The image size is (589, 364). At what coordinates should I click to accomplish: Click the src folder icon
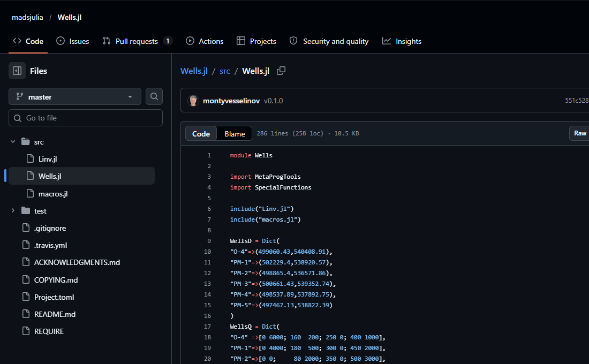click(x=26, y=142)
